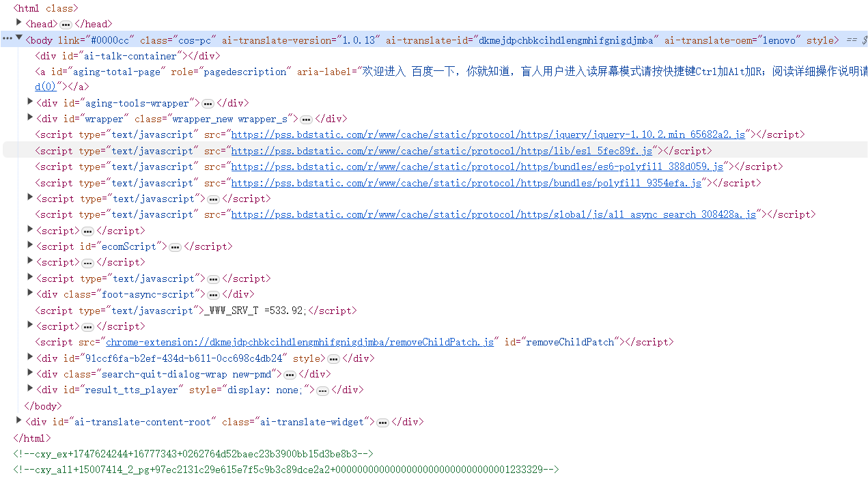
Task: Click the "lenovo" ai-translate-oem value
Action: pyautogui.click(x=781, y=40)
